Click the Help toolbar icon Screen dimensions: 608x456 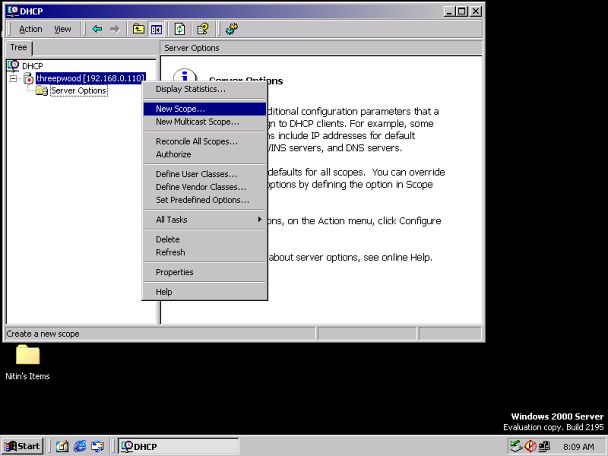coord(203,29)
